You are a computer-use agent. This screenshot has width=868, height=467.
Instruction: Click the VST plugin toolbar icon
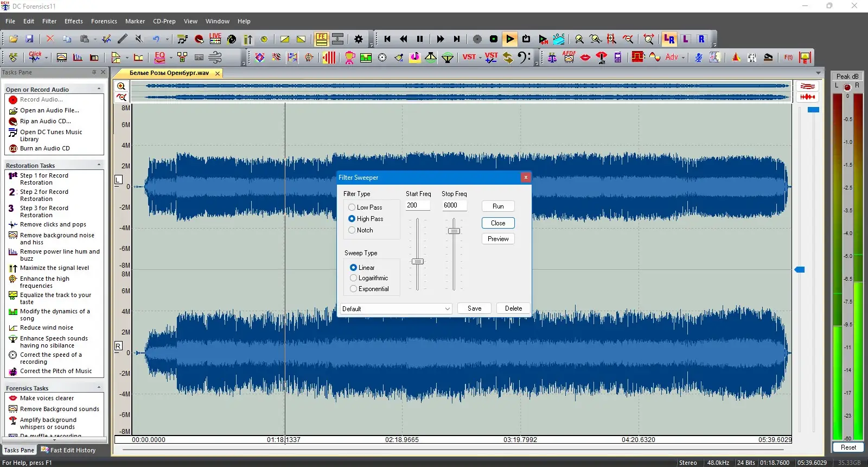point(469,57)
